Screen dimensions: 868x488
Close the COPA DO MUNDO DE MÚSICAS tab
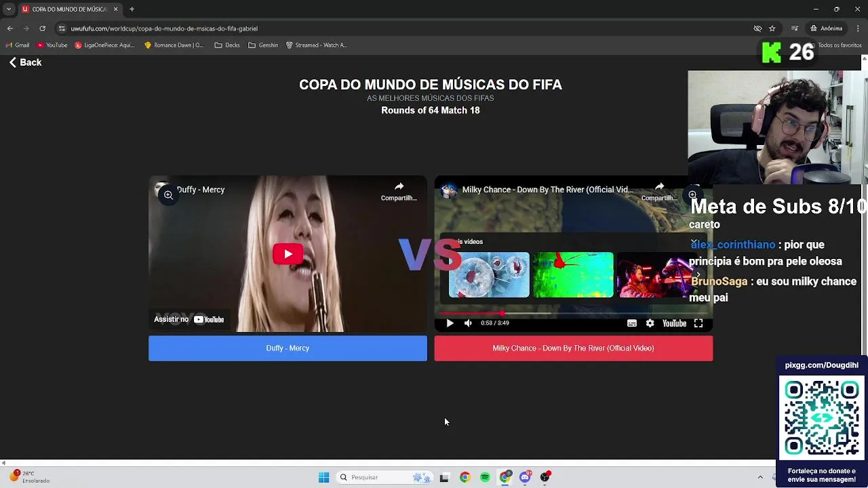(115, 9)
